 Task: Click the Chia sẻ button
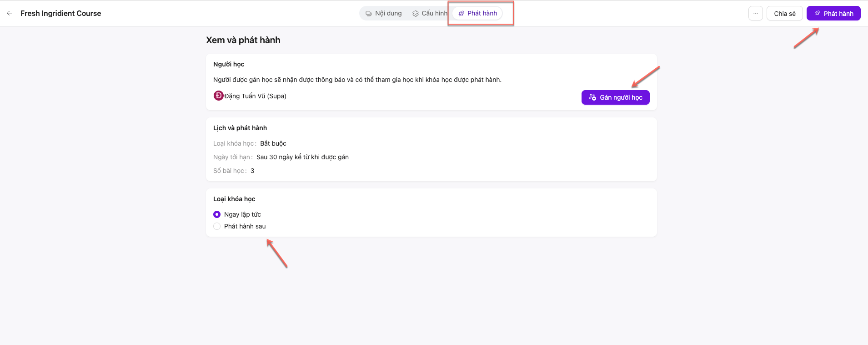[x=785, y=13]
